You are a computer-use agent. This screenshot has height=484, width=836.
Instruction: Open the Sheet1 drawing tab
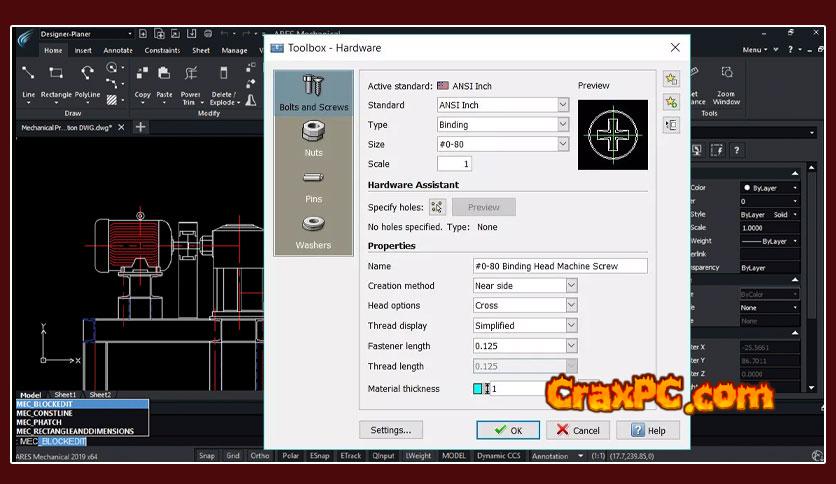click(65, 395)
